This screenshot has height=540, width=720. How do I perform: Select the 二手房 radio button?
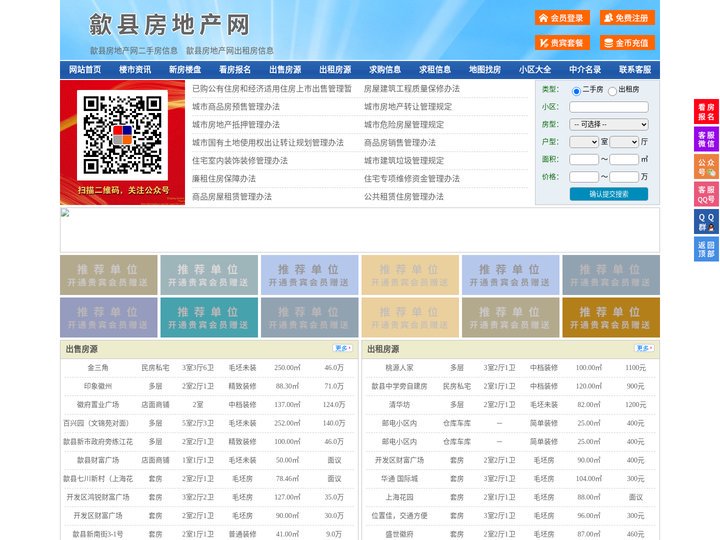point(576,91)
